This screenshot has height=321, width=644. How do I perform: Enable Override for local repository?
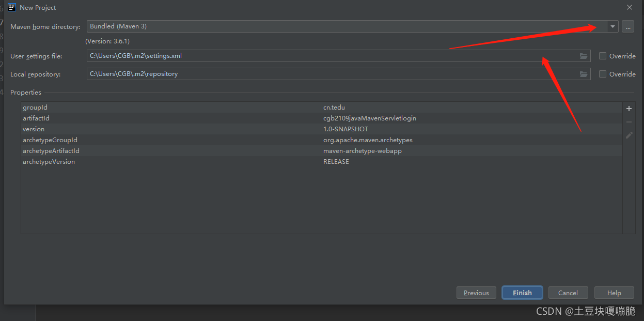coord(602,74)
